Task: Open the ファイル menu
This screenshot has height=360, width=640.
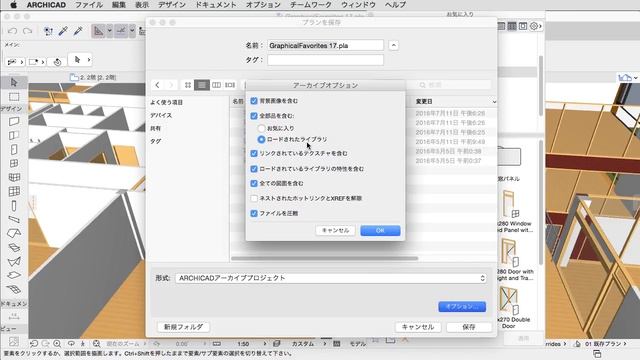Action: tap(89, 5)
